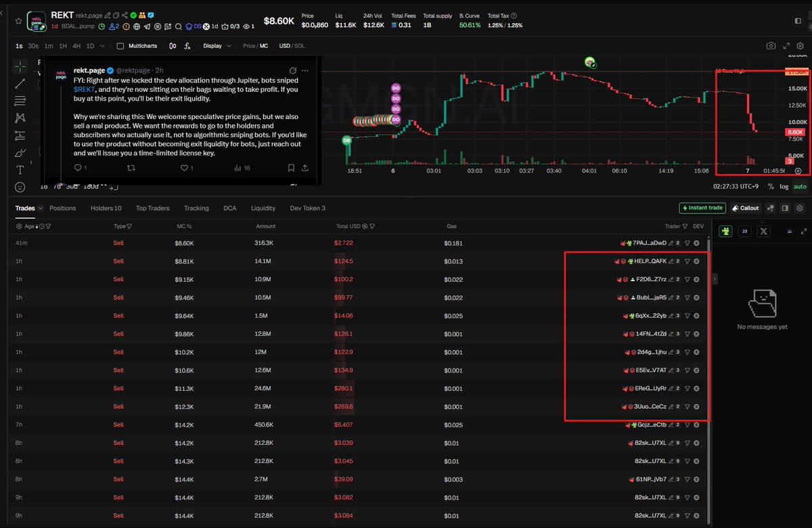This screenshot has width=812, height=528.
Task: Click the Instant trade button
Action: [x=702, y=208]
